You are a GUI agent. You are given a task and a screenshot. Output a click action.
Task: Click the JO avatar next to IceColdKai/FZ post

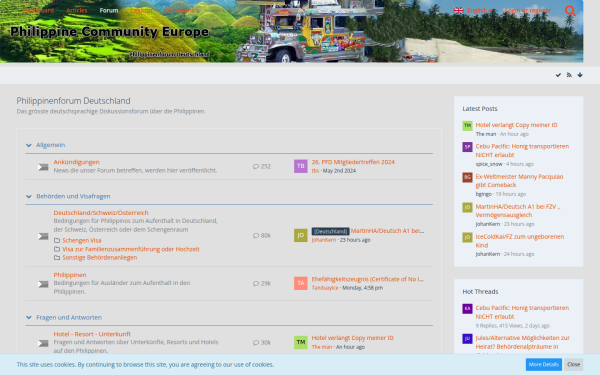(467, 237)
